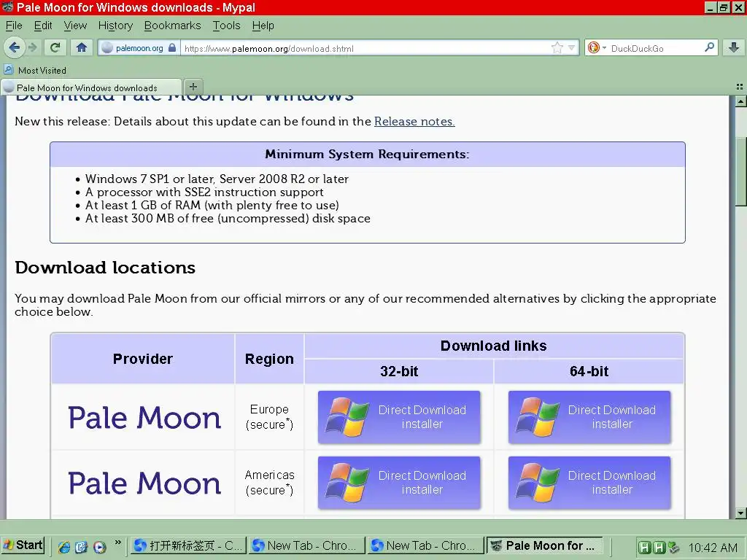
Task: Download Europe 32-bit Direct Download installer
Action: point(399,417)
